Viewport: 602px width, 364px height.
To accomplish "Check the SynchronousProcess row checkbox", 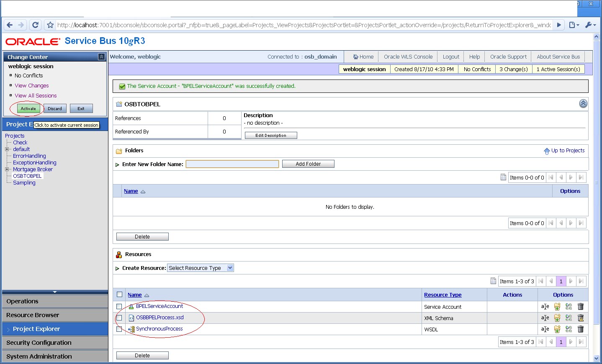I will click(x=119, y=329).
